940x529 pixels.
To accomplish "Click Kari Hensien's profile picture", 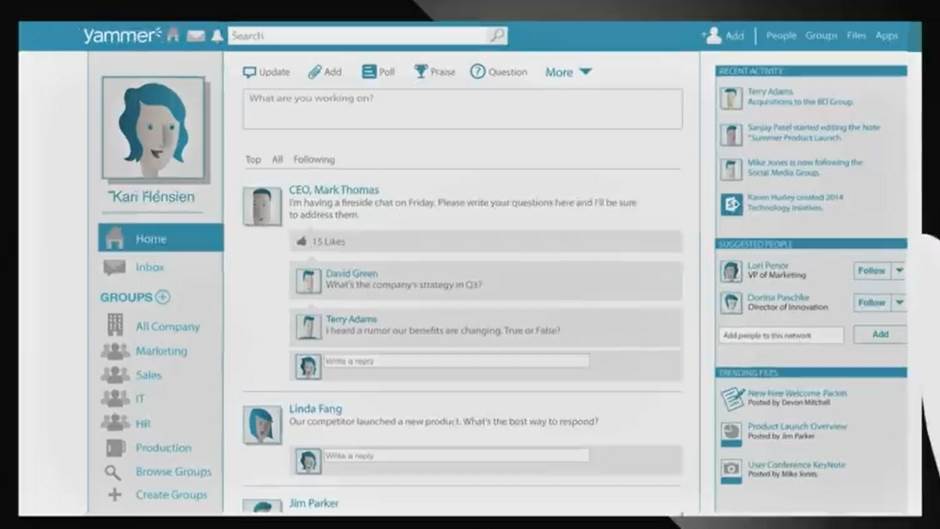I will pyautogui.click(x=152, y=127).
